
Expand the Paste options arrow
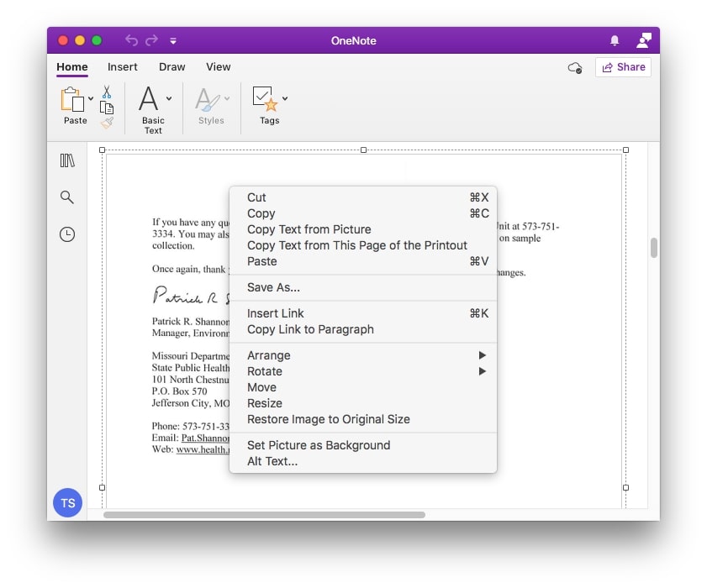(x=91, y=98)
